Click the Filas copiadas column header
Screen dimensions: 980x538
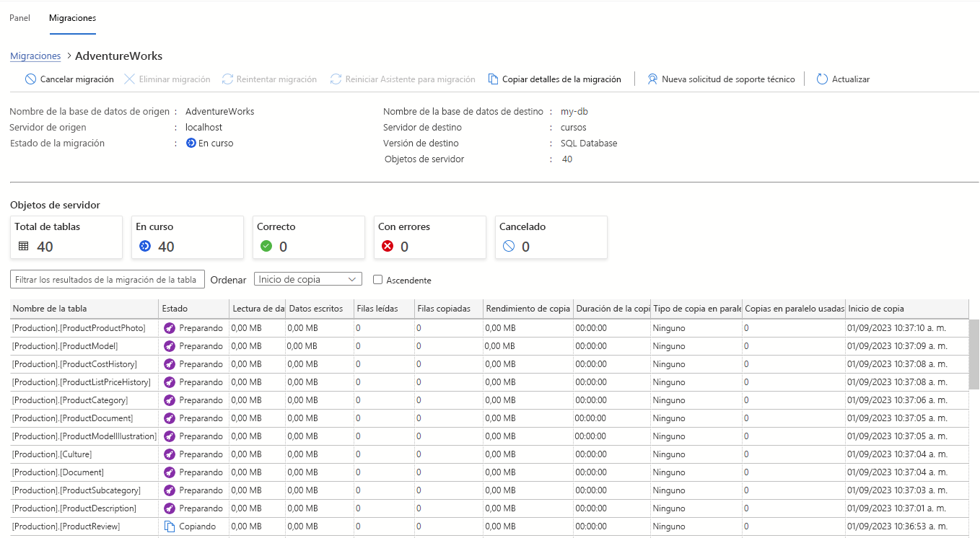pyautogui.click(x=449, y=309)
